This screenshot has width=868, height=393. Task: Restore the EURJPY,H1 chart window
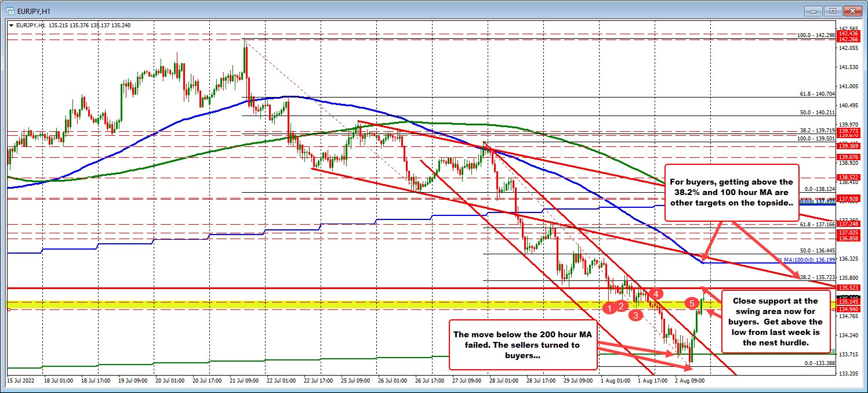click(833, 10)
